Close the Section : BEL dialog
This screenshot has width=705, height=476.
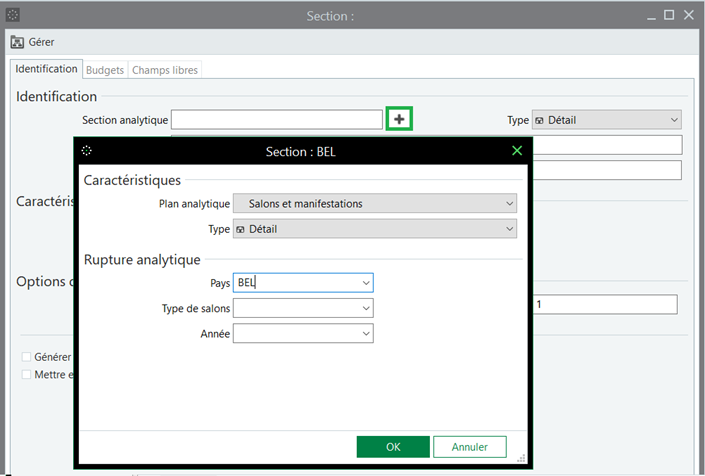pos(517,151)
